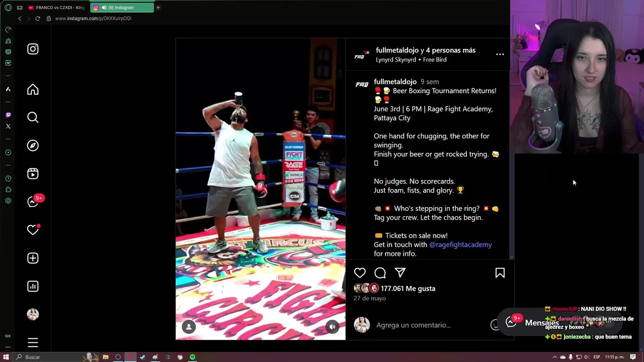Toggle the video sound speaker button
Image resolution: width=644 pixels, height=362 pixels.
[332, 327]
